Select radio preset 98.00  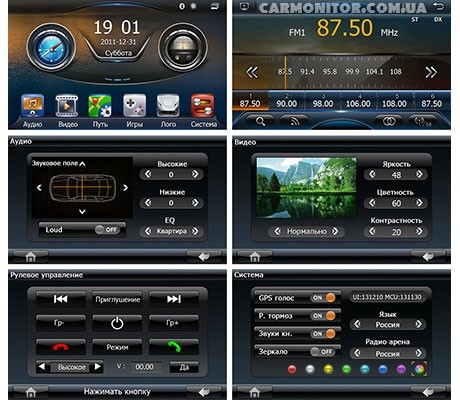[323, 101]
